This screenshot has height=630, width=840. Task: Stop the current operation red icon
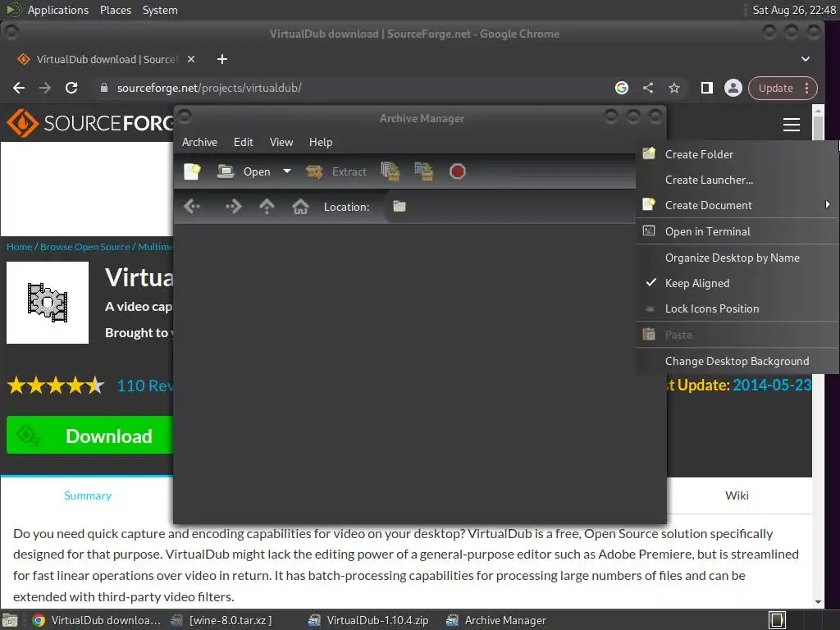(x=458, y=171)
